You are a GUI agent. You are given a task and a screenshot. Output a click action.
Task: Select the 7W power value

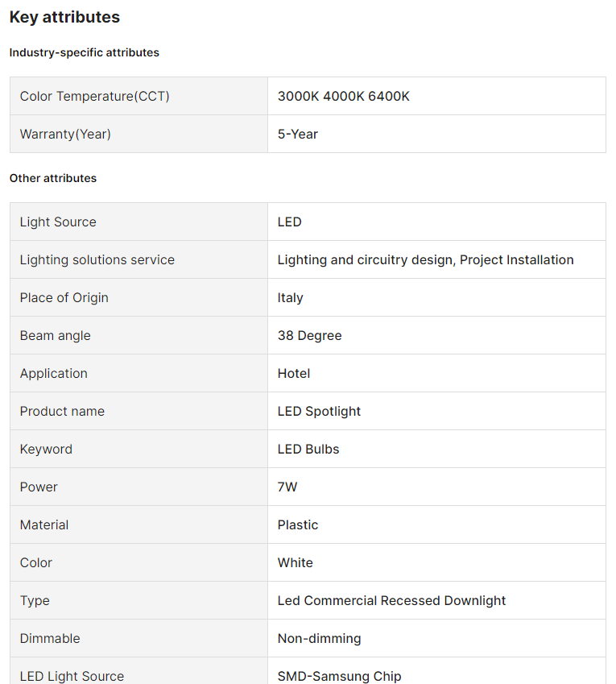[x=287, y=487]
